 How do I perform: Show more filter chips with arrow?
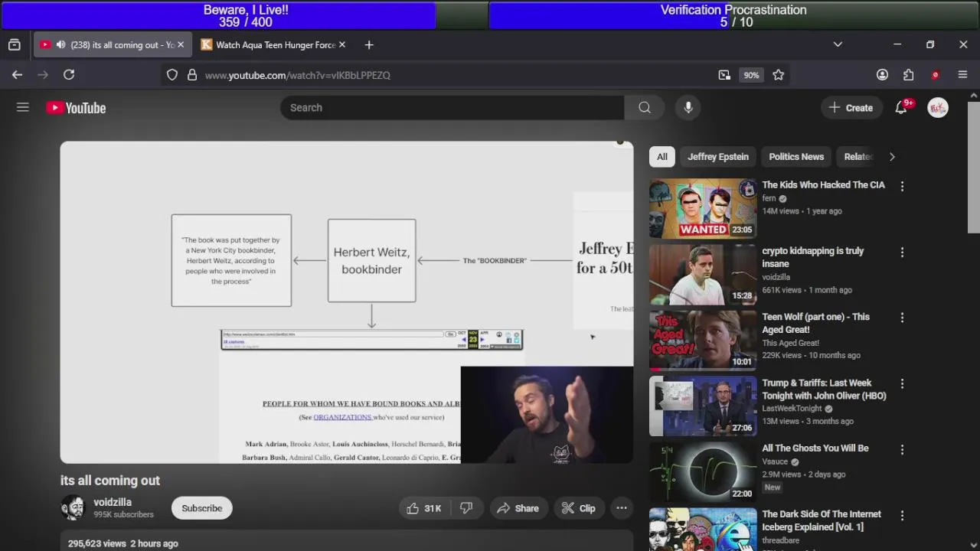tap(892, 157)
